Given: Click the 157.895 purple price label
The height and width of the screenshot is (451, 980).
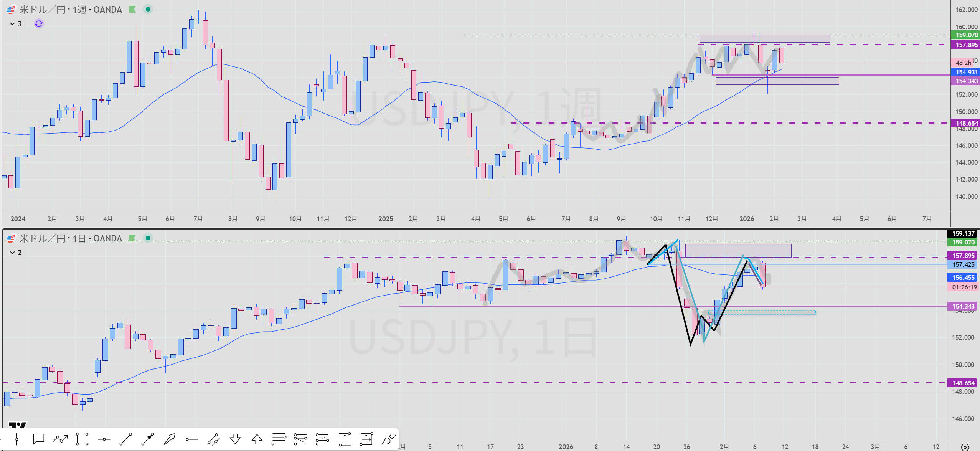Looking at the screenshot, I should pos(965,45).
